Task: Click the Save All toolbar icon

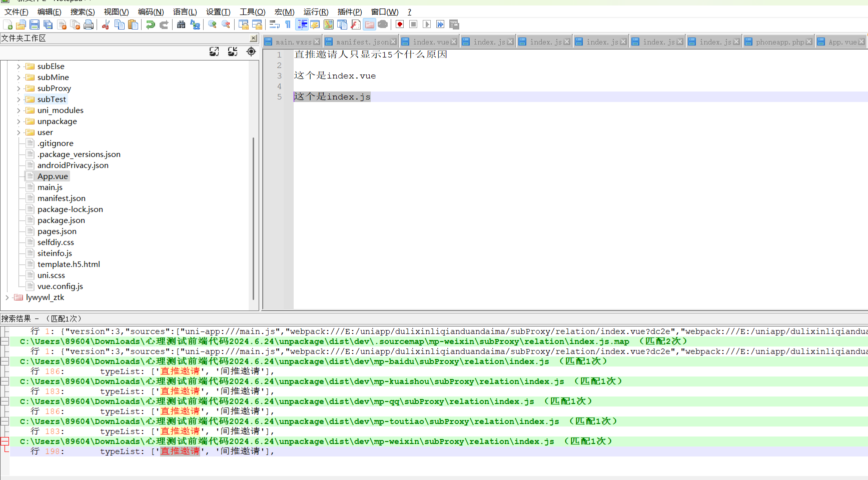Action: pyautogui.click(x=48, y=24)
